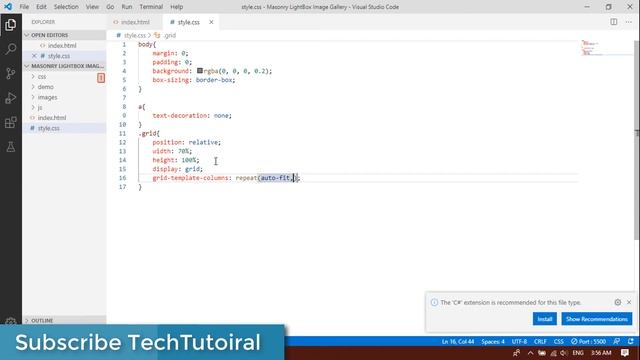Change language mode via CSS entry
The height and width of the screenshot is (360, 640).
pyautogui.click(x=558, y=341)
